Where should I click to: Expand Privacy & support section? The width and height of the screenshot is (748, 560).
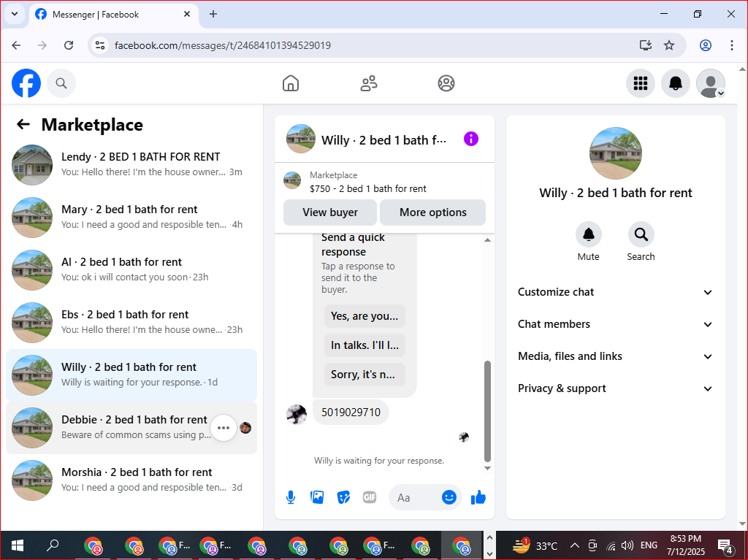(615, 388)
